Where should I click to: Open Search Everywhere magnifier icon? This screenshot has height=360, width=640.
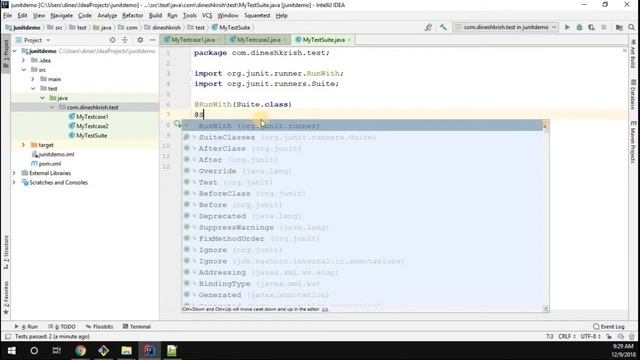[631, 27]
